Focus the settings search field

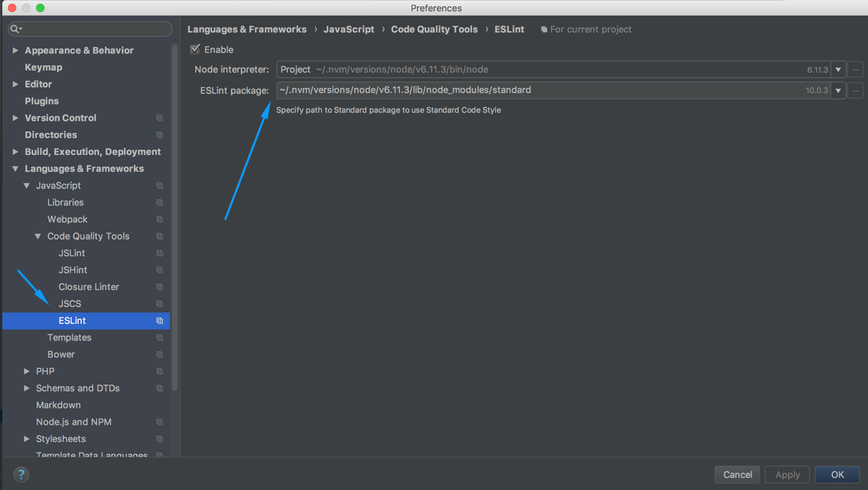[x=89, y=29]
